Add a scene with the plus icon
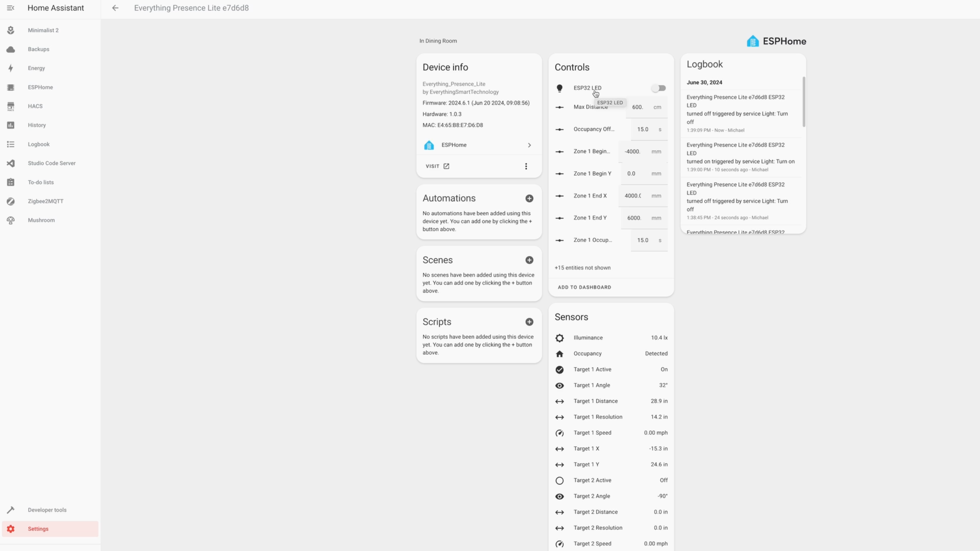 pos(529,260)
